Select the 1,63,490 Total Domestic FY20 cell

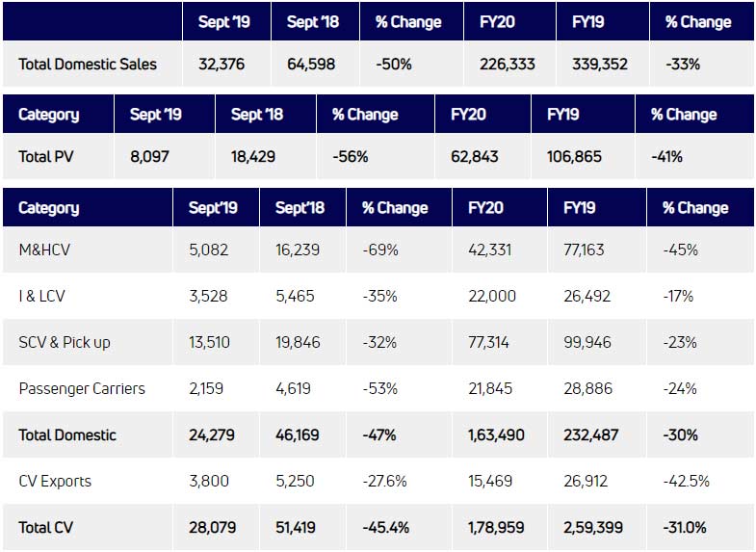pyautogui.click(x=497, y=434)
